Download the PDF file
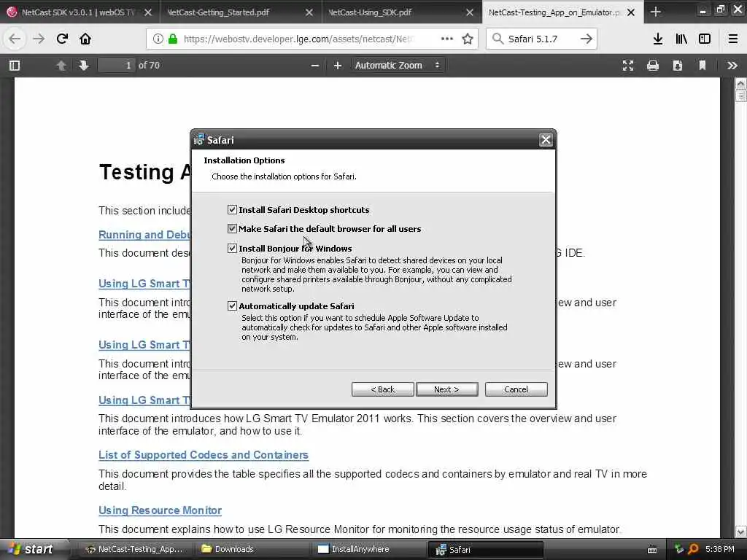747x560 pixels. click(x=678, y=65)
